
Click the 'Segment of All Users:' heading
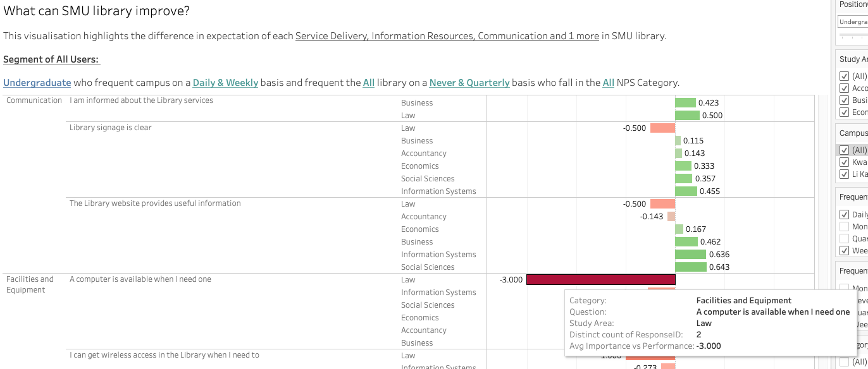tap(52, 59)
